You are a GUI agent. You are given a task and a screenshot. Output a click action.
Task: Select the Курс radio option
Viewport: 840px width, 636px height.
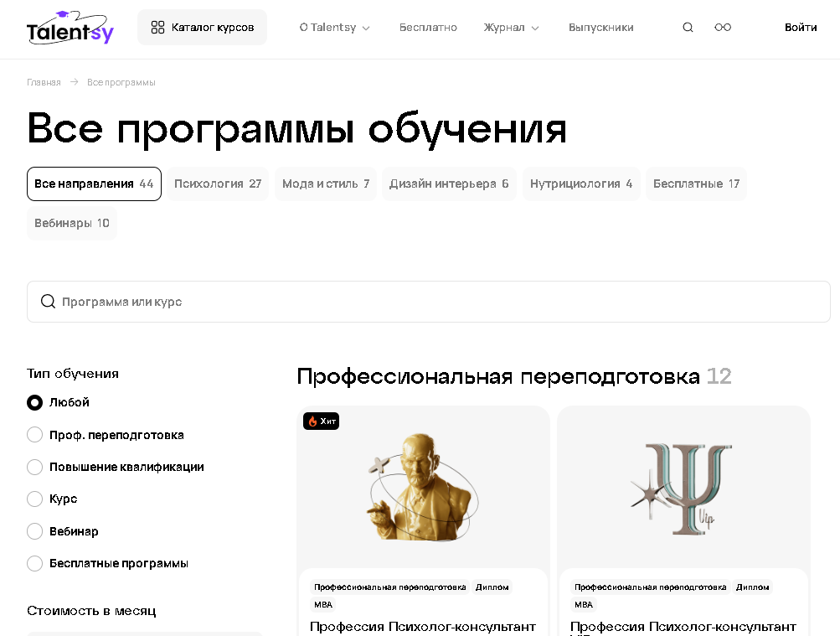pos(35,499)
